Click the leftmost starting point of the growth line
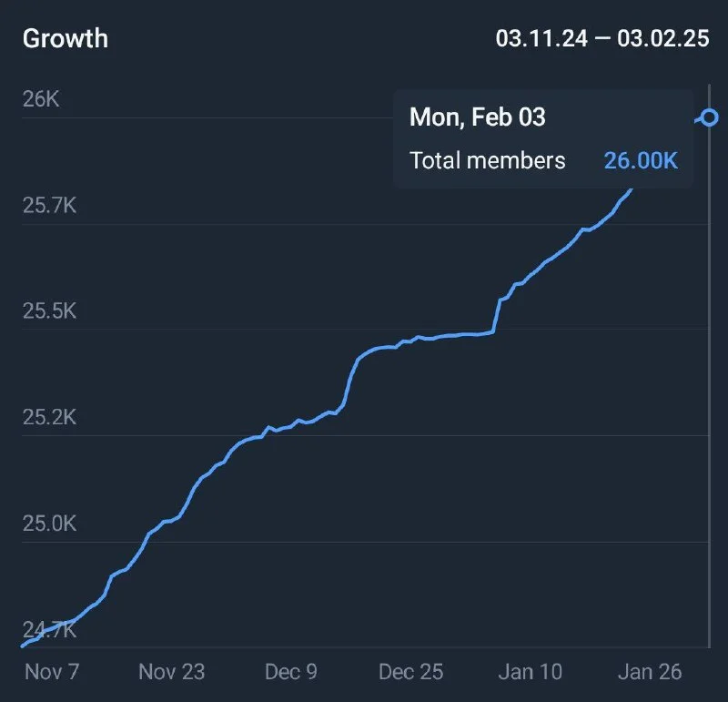The width and height of the screenshot is (728, 702). [23, 646]
